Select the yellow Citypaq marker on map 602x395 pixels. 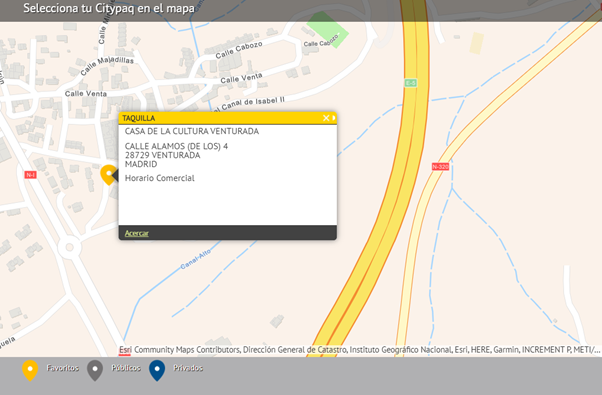(109, 175)
